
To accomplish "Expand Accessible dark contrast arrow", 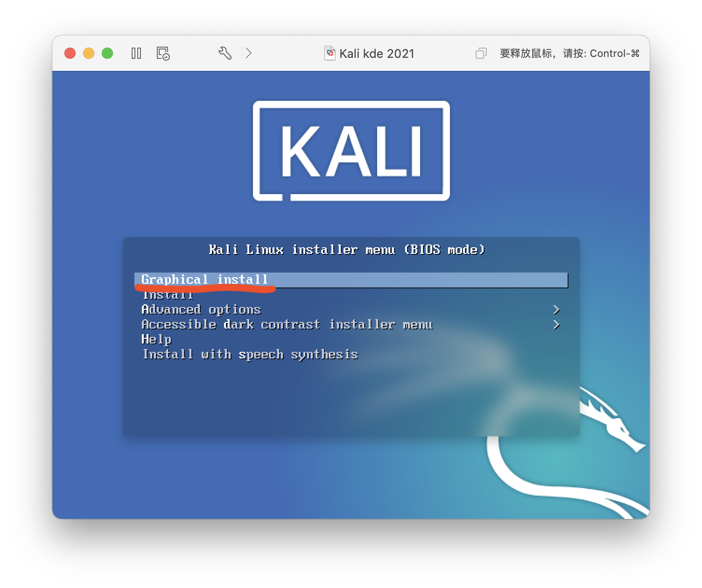I will [556, 324].
